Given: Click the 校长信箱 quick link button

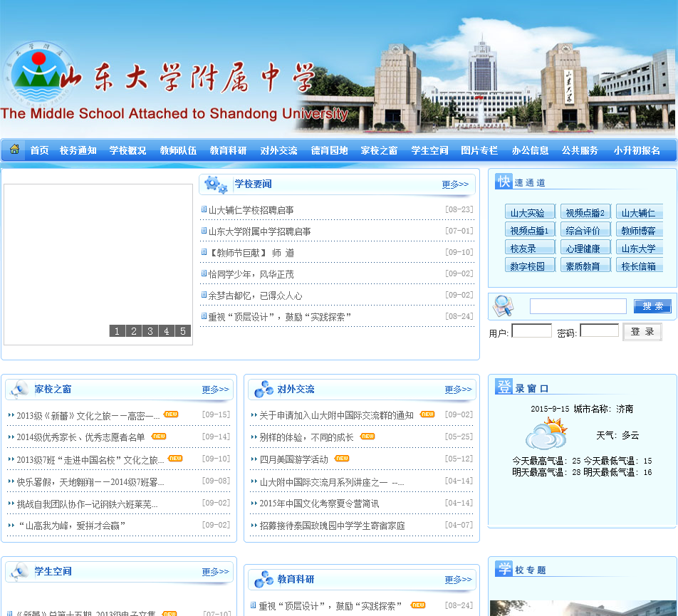Looking at the screenshot, I should pyautogui.click(x=639, y=265).
